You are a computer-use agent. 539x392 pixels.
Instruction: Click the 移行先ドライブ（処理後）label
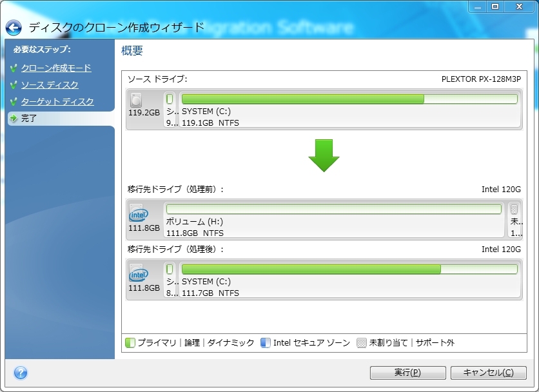pos(175,250)
